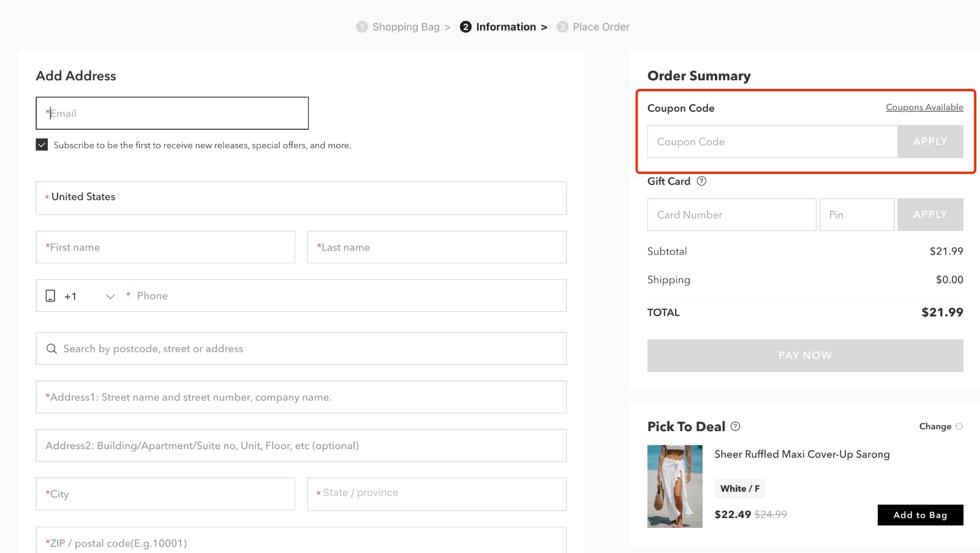Uncheck the subscribe to special offers checkbox
980x553 pixels.
42,145
